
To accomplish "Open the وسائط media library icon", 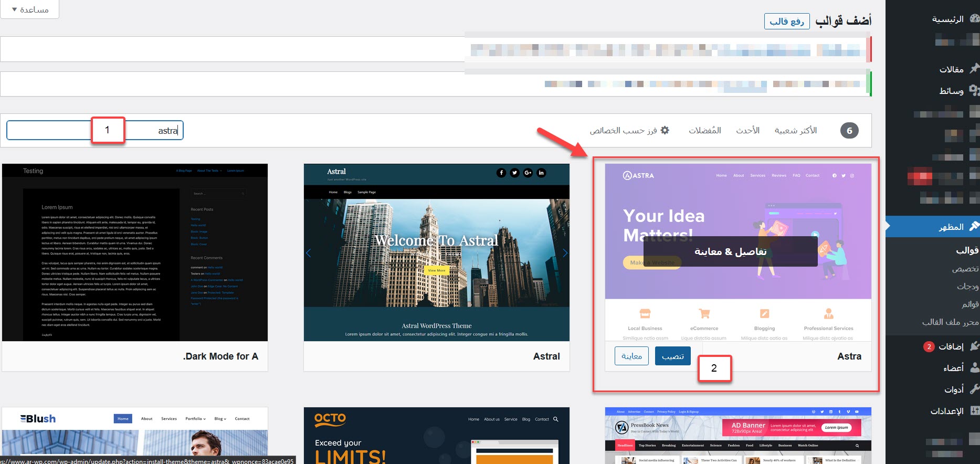I will (x=974, y=90).
